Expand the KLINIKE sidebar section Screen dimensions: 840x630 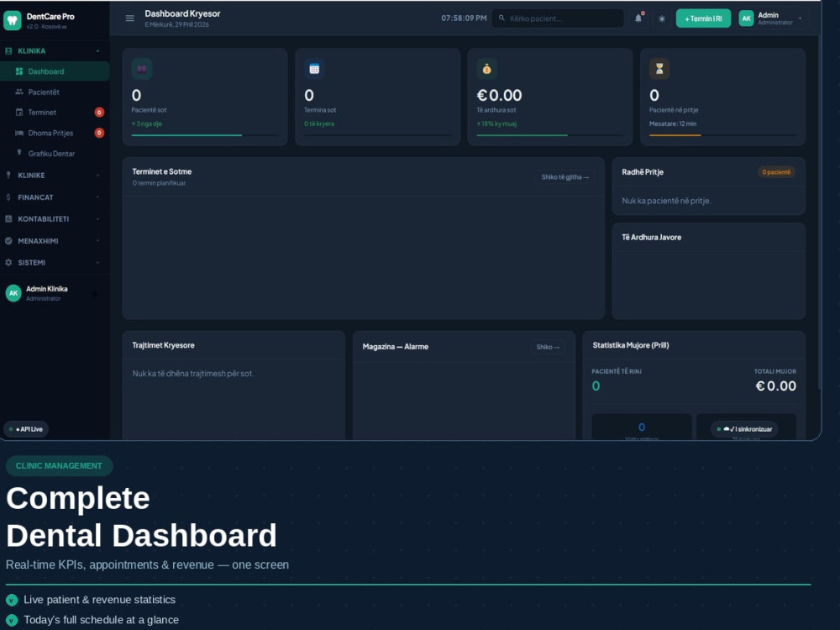(x=97, y=176)
